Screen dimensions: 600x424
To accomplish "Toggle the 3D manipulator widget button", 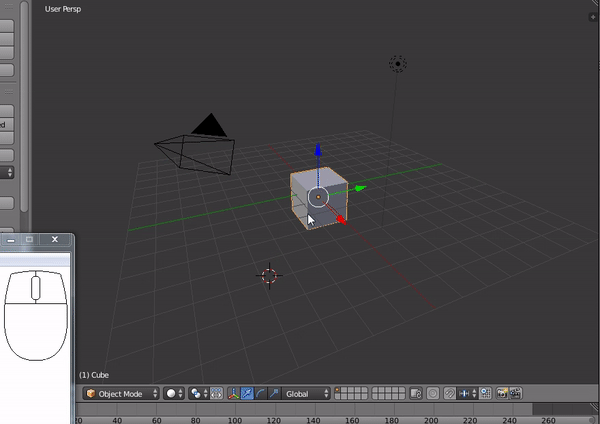I will pos(233,394).
